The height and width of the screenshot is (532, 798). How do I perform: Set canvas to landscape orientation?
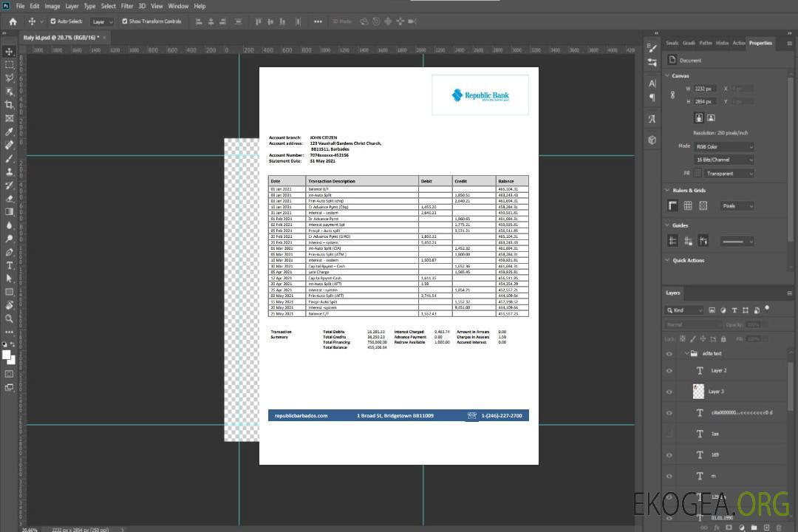tap(711, 117)
